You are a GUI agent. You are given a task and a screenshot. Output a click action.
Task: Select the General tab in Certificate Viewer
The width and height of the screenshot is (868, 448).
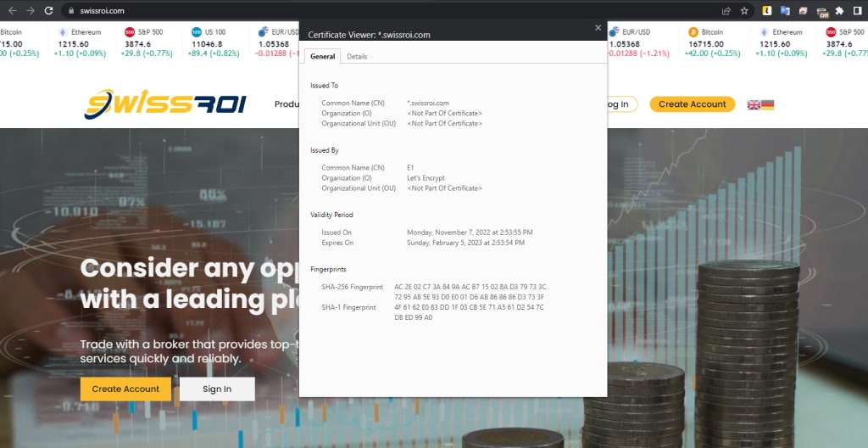click(322, 56)
